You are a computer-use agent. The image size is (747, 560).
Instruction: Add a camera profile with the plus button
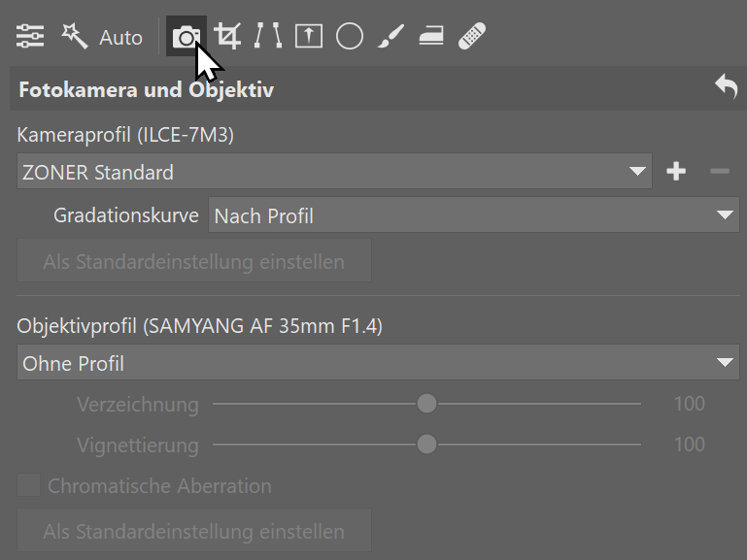[676, 172]
